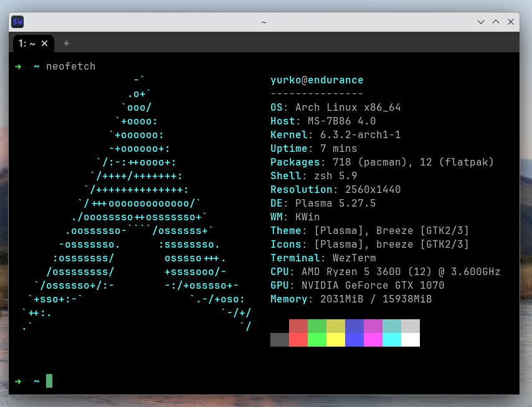Click the muted blue color block
This screenshot has width=532, height=407.
354,326
